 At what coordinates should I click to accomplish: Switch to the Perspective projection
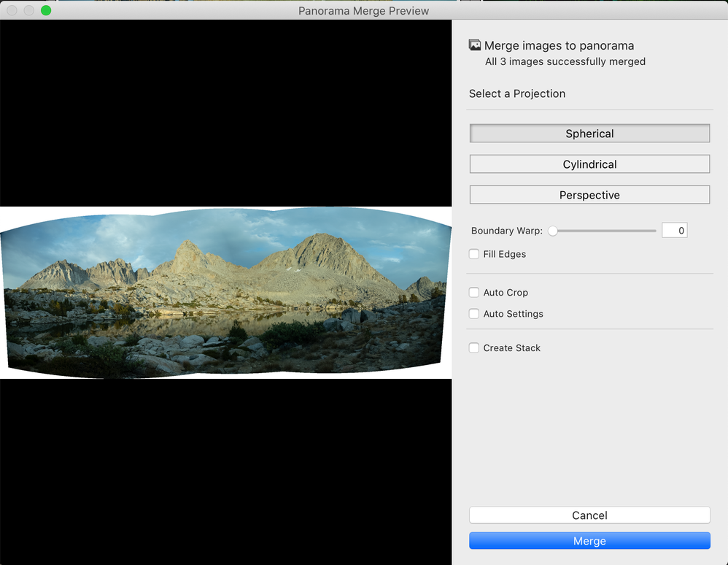click(589, 195)
